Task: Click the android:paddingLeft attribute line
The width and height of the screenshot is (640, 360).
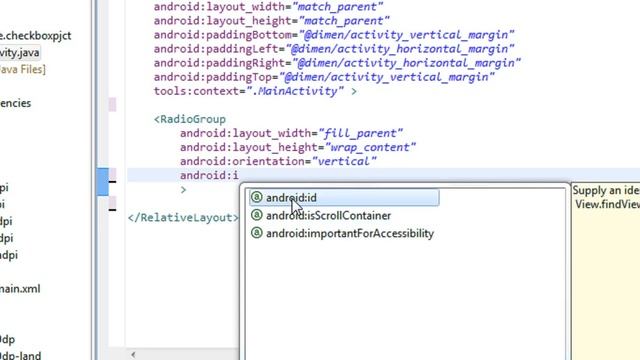Action: (x=334, y=49)
